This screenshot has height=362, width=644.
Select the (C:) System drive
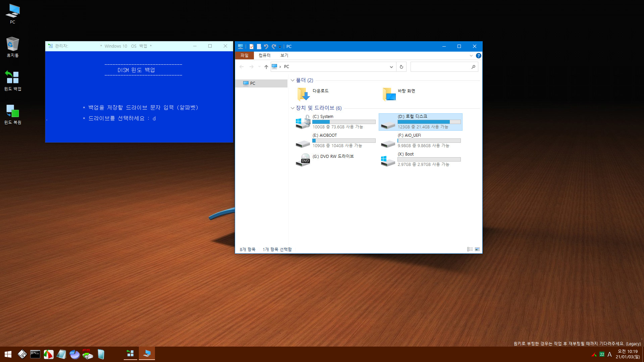335,122
